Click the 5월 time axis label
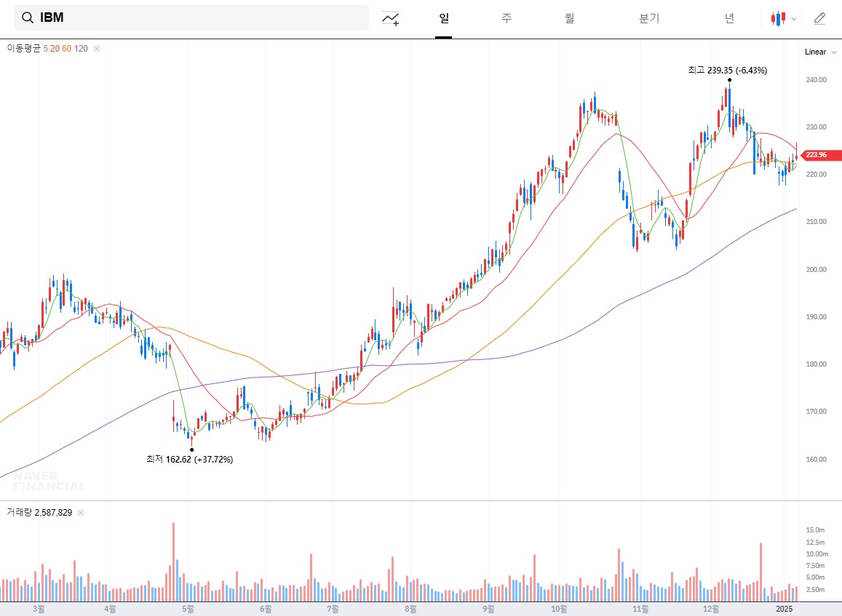This screenshot has height=616, width=842. click(x=188, y=609)
